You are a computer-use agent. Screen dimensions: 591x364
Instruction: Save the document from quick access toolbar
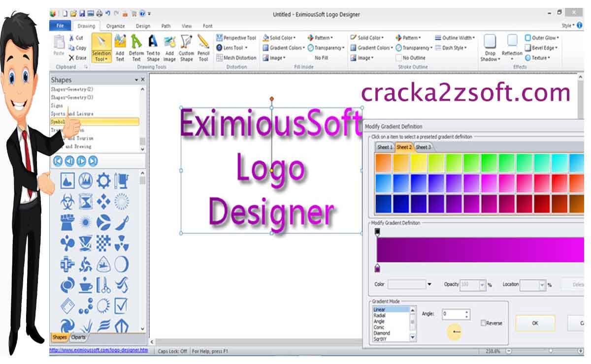coord(82,13)
